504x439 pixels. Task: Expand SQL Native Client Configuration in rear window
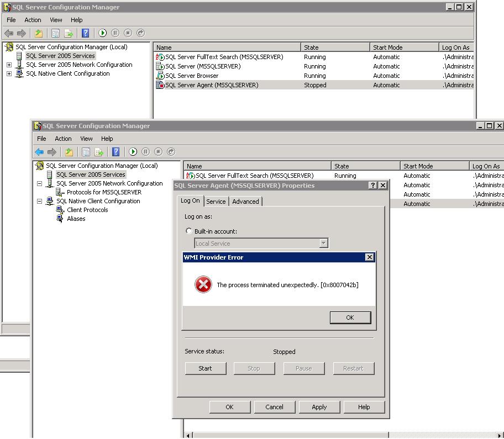point(9,73)
